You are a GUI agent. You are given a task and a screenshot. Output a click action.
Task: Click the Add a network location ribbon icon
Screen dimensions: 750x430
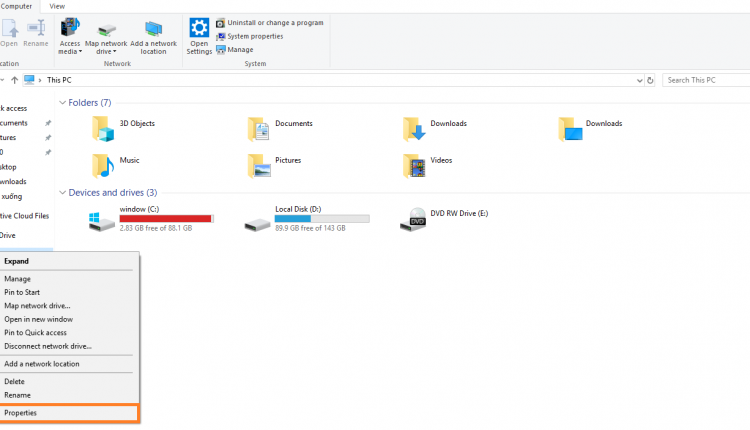tap(154, 29)
